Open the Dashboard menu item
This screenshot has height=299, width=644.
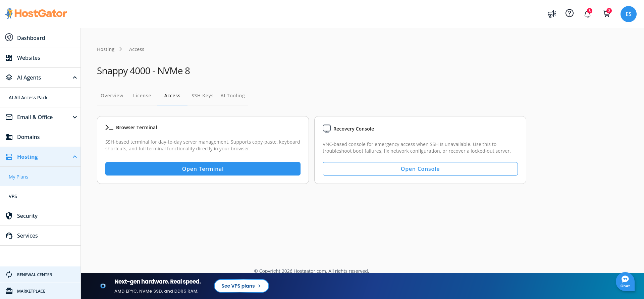coord(40,38)
